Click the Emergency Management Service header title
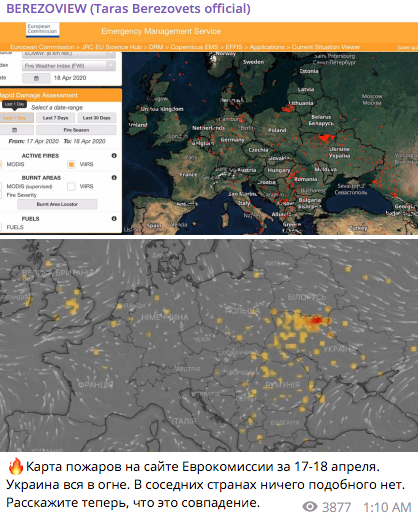 click(161, 31)
